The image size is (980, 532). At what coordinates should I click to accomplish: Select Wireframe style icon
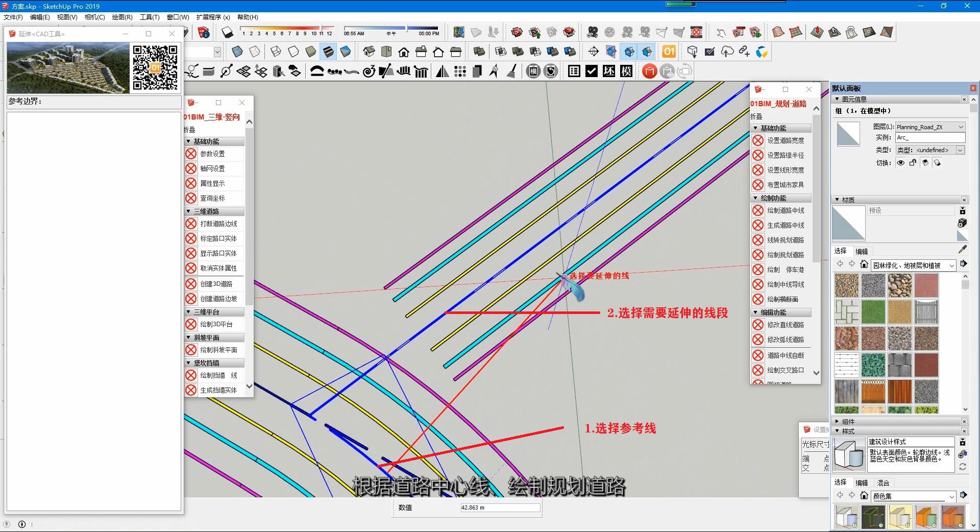276,52
